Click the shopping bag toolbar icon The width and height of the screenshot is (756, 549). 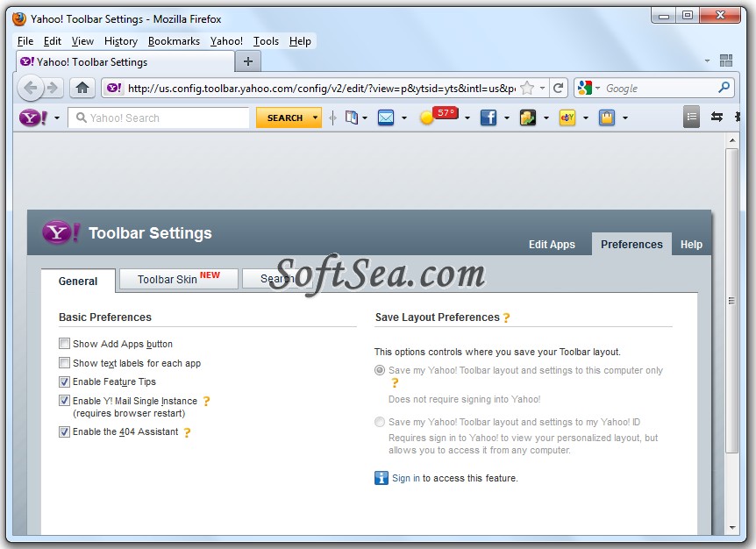(x=607, y=118)
